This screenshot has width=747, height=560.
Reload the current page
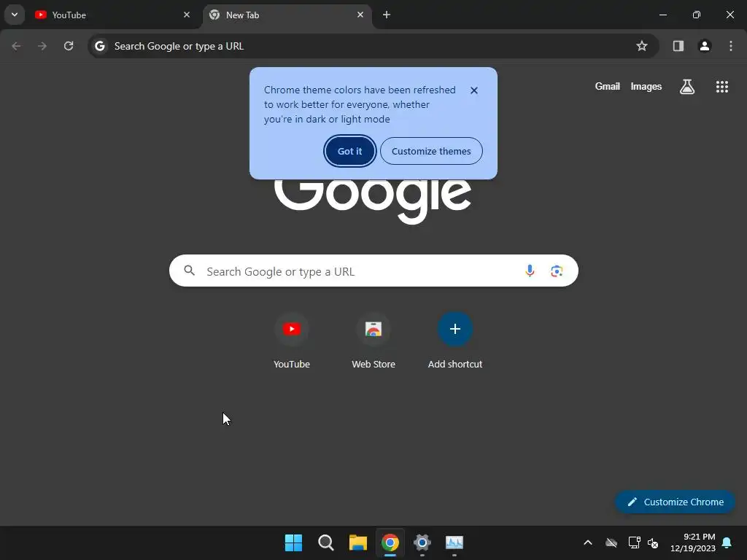tap(69, 46)
